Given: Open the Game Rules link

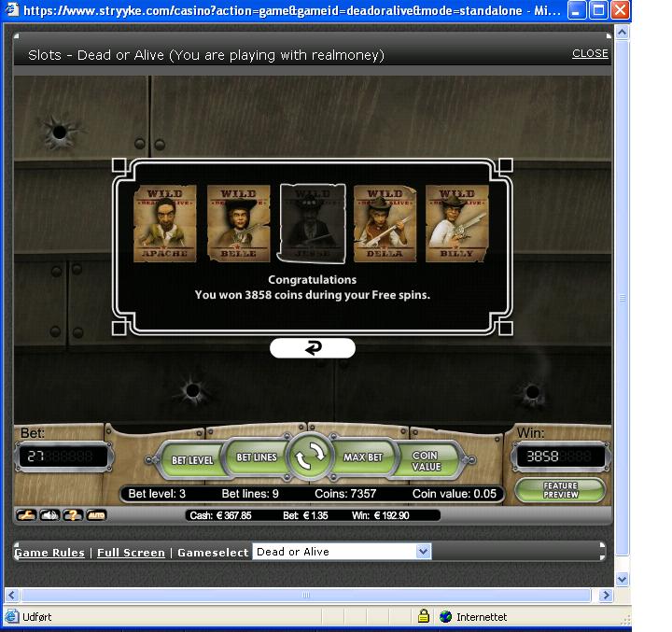Looking at the screenshot, I should pos(49,553).
